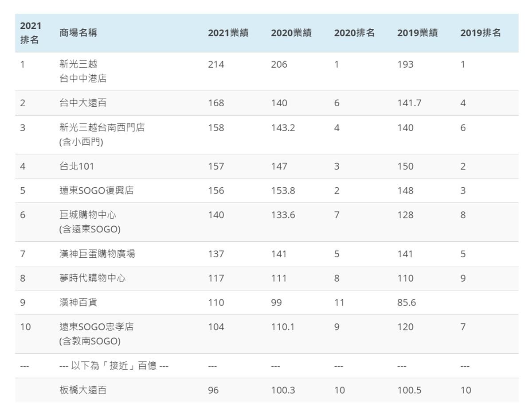Click the 206 value for 2020業績
532x403 pixels.
click(x=279, y=64)
